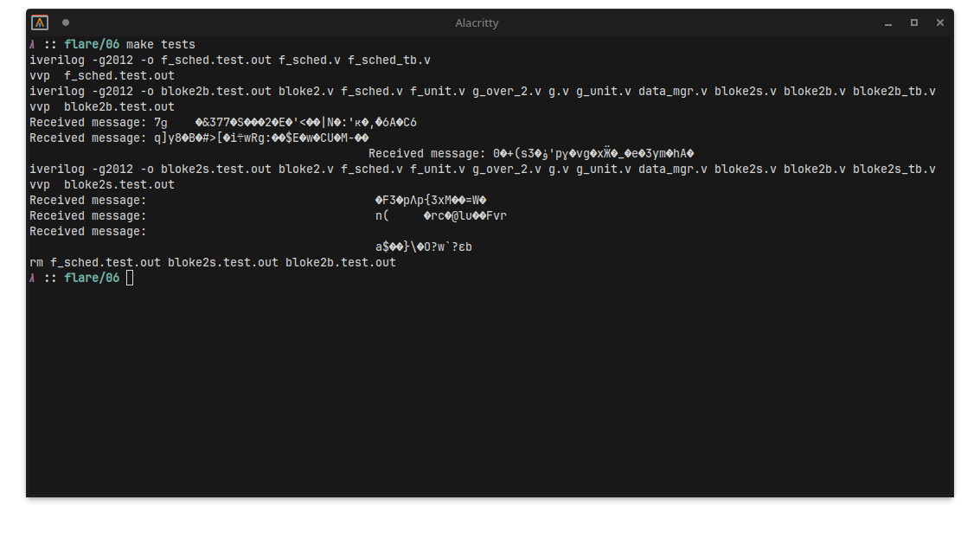This screenshot has height=551, width=980.
Task: Click the 'make tests' command text
Action: (x=161, y=44)
